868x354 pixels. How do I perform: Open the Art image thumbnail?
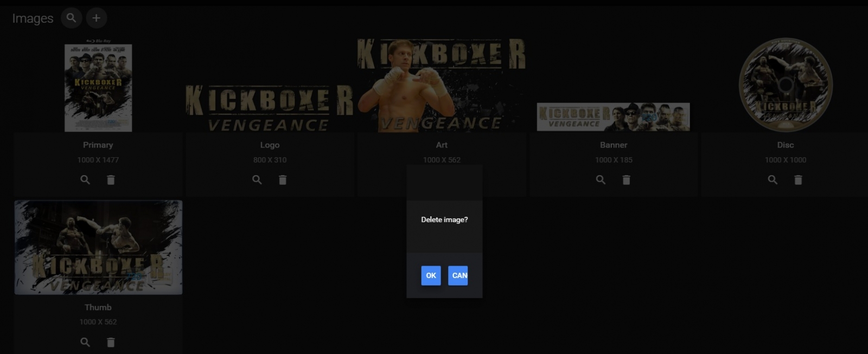point(442,85)
